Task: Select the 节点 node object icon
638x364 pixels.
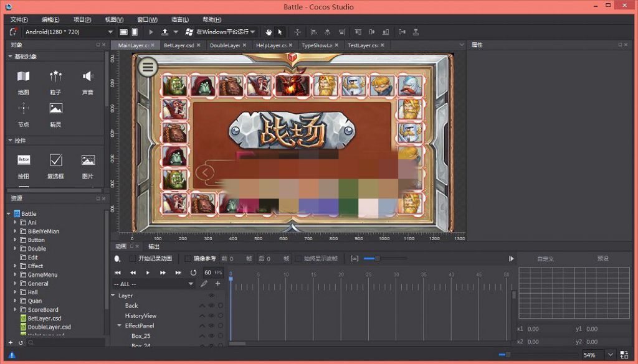Action: [23, 108]
